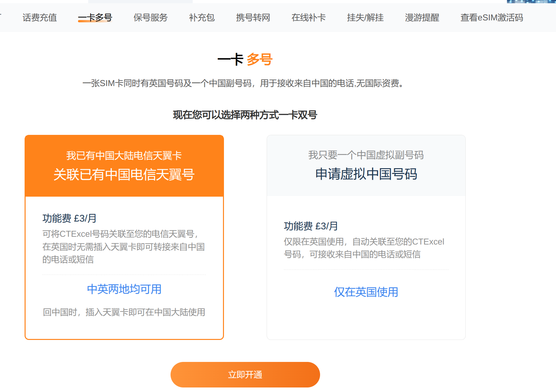This screenshot has width=556, height=392.
Task: View 查看eSIM激活码 from the navigation
Action: tap(491, 18)
